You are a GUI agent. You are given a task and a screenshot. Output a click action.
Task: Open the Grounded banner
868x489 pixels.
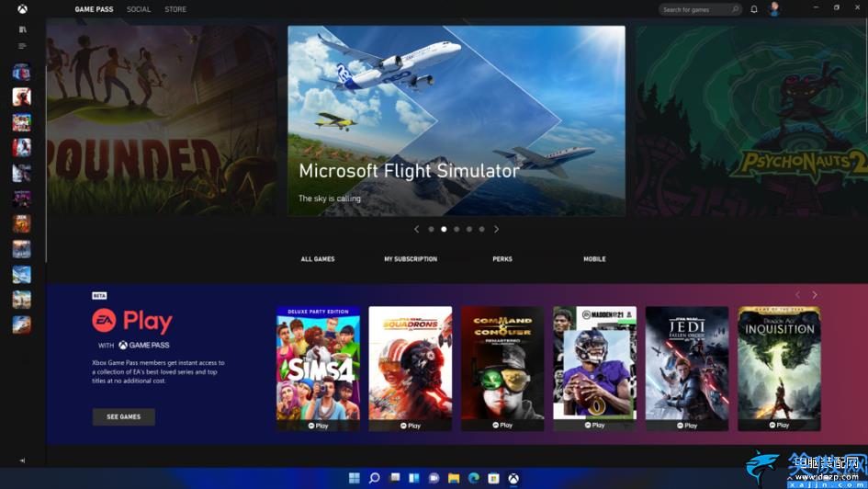(163, 119)
